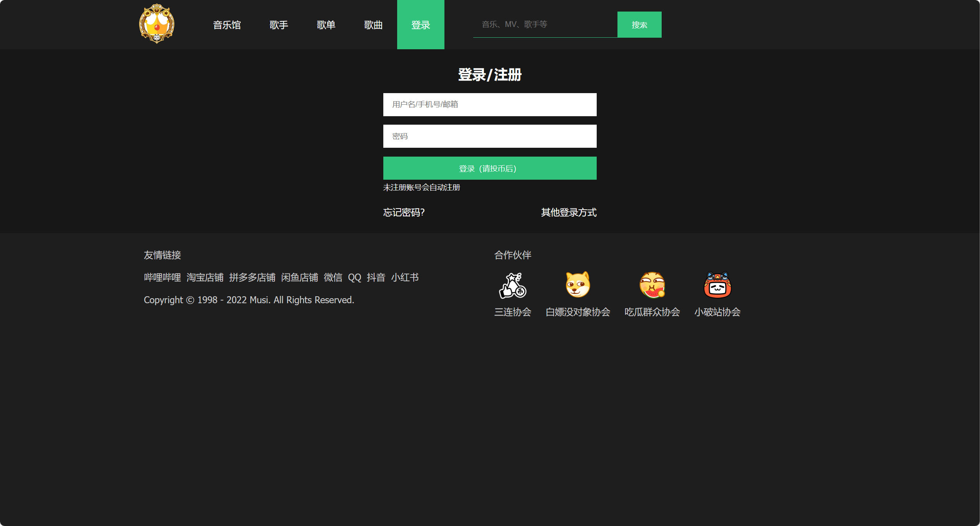The image size is (980, 526).
Task: Click the crown logo icon
Action: [156, 24]
